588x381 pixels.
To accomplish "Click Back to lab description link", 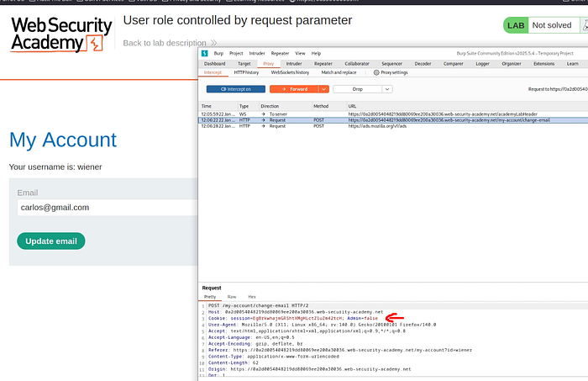I will pos(170,43).
